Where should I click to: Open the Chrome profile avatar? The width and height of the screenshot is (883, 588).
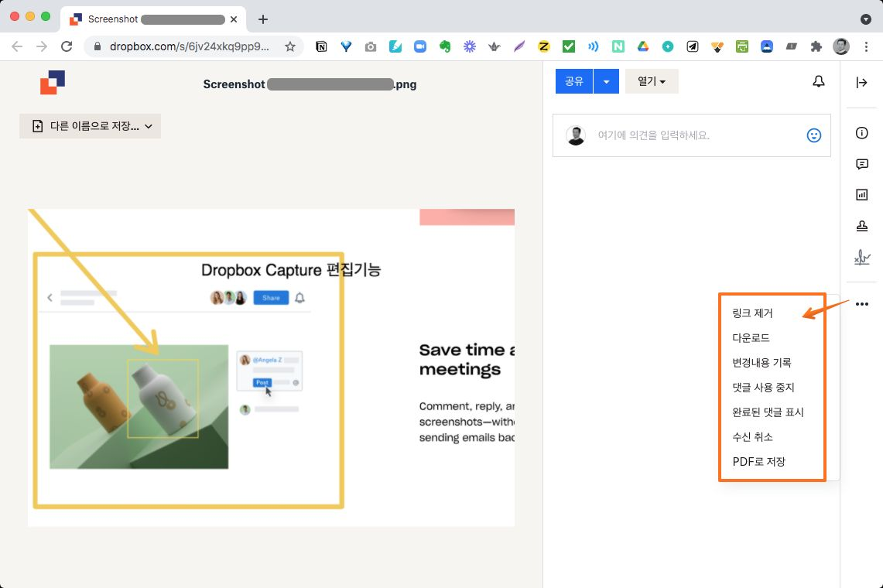click(x=840, y=46)
